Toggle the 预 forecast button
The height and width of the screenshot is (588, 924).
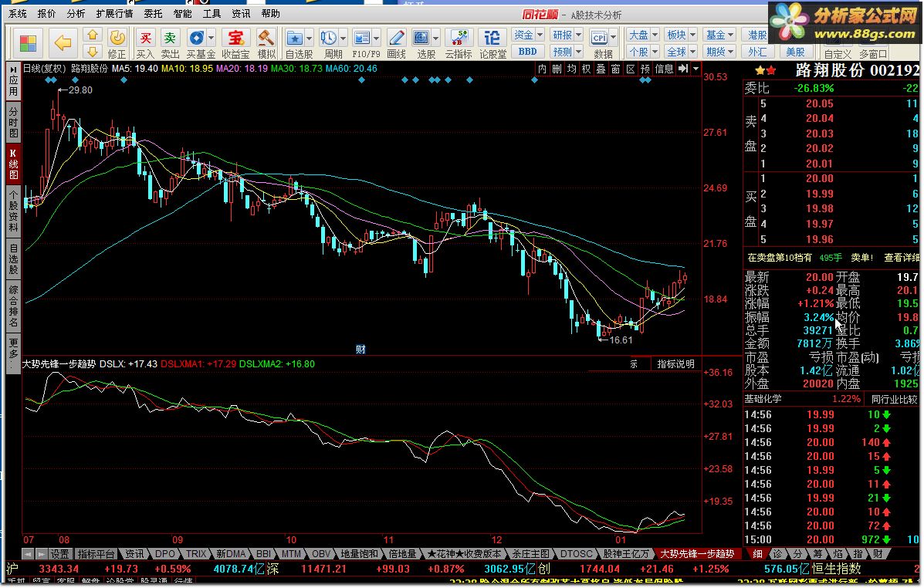coord(645,69)
